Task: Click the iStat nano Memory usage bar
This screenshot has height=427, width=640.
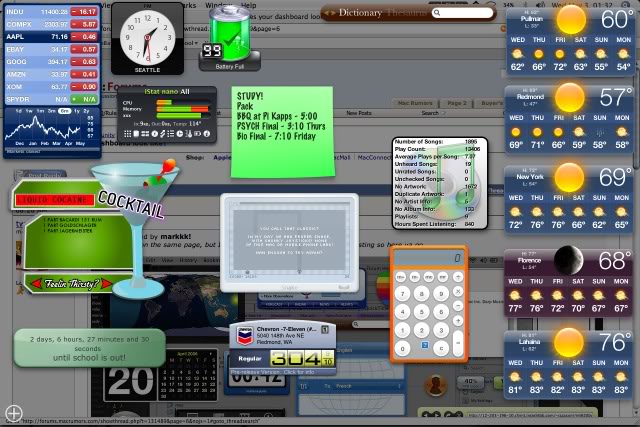Action: [183, 109]
